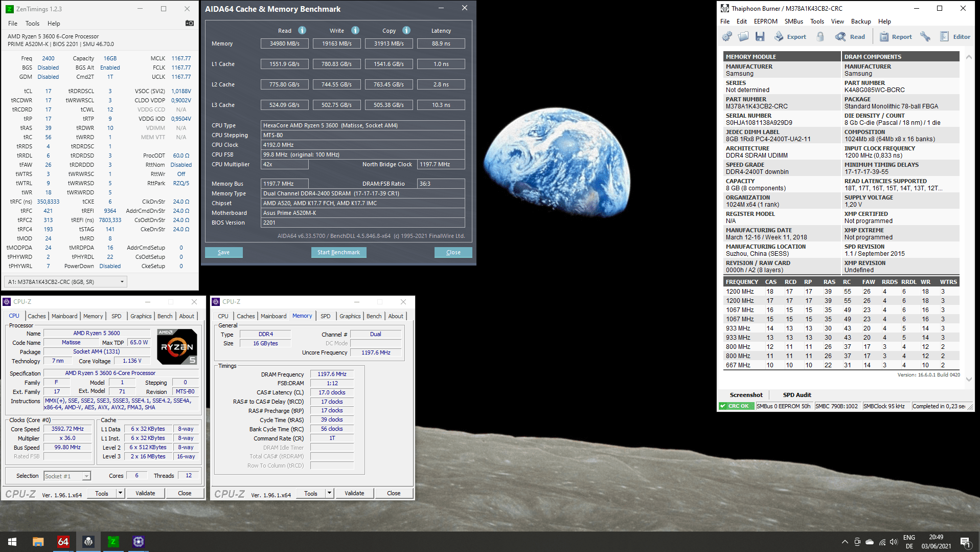
Task: Switch to About tab in CPU-Z Memory window
Action: coord(396,316)
